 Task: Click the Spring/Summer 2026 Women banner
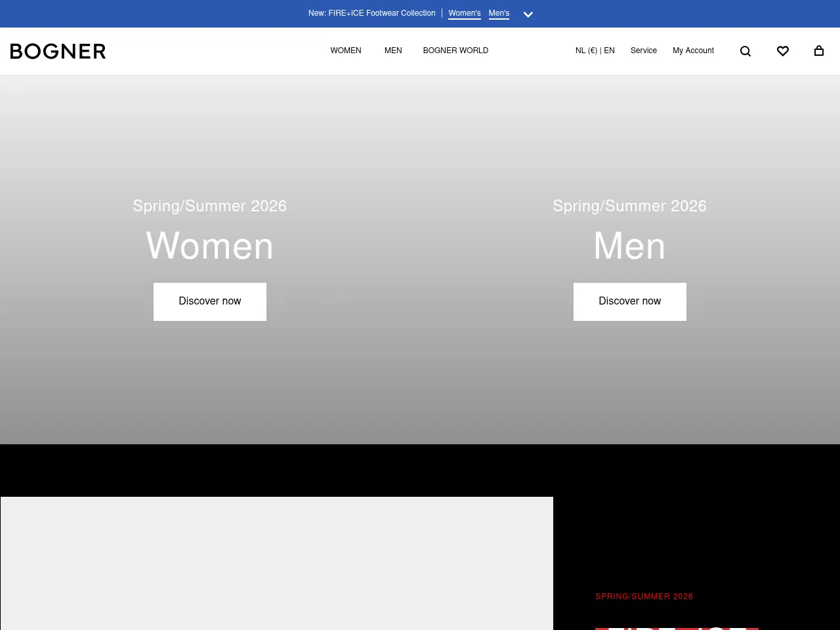pyautogui.click(x=210, y=246)
